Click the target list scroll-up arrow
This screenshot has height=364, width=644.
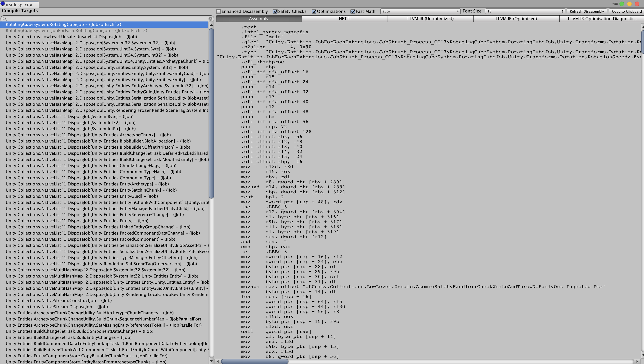coord(211,25)
